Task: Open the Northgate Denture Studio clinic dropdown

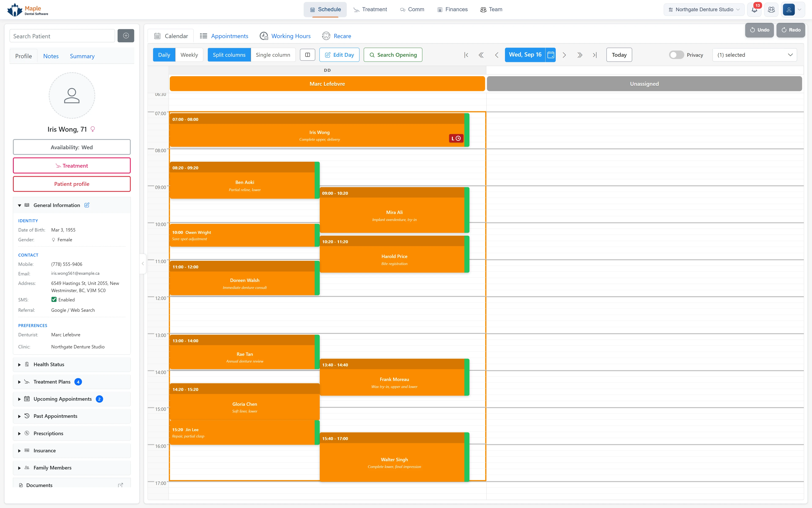Action: [704, 10]
